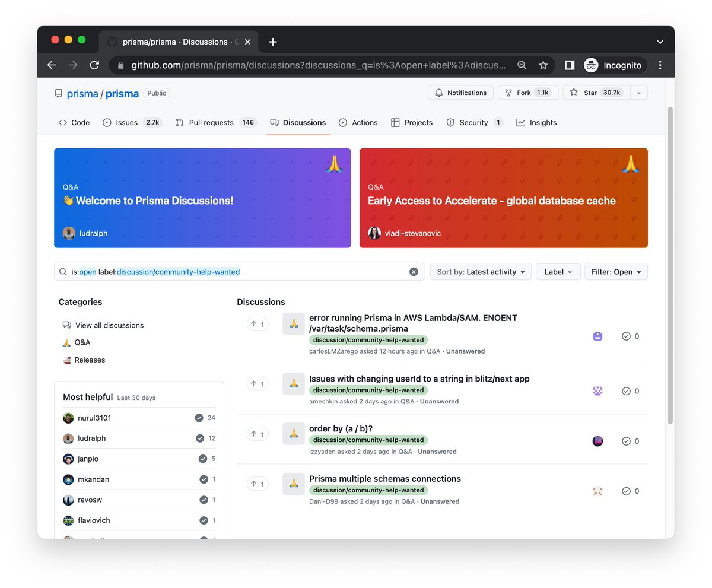Click the Q&A category emoji of AWS Lambda discussion
Image resolution: width=712 pixels, height=588 pixels.
293,324
